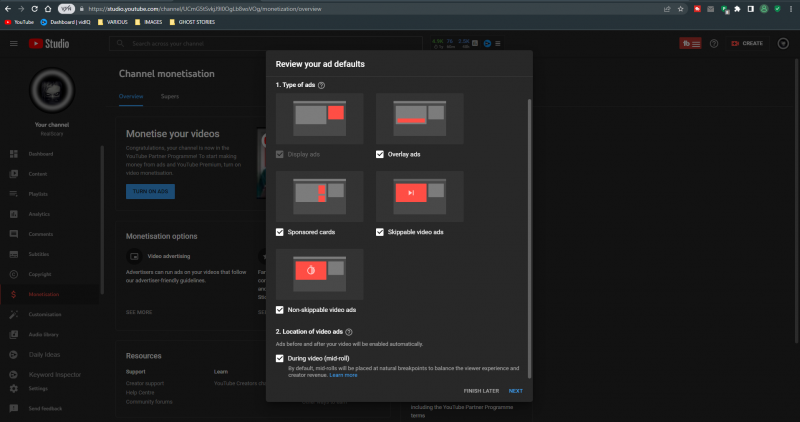Click the YouTube Studio logo

(50, 44)
